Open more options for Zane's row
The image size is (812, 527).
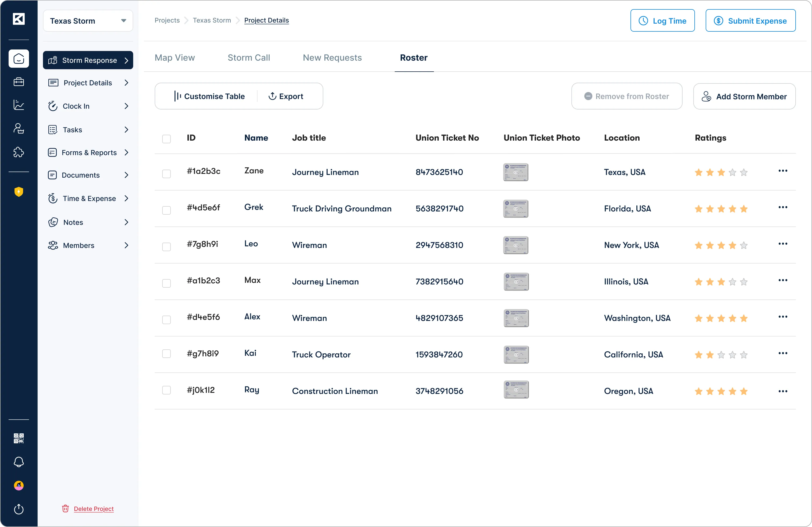click(783, 171)
